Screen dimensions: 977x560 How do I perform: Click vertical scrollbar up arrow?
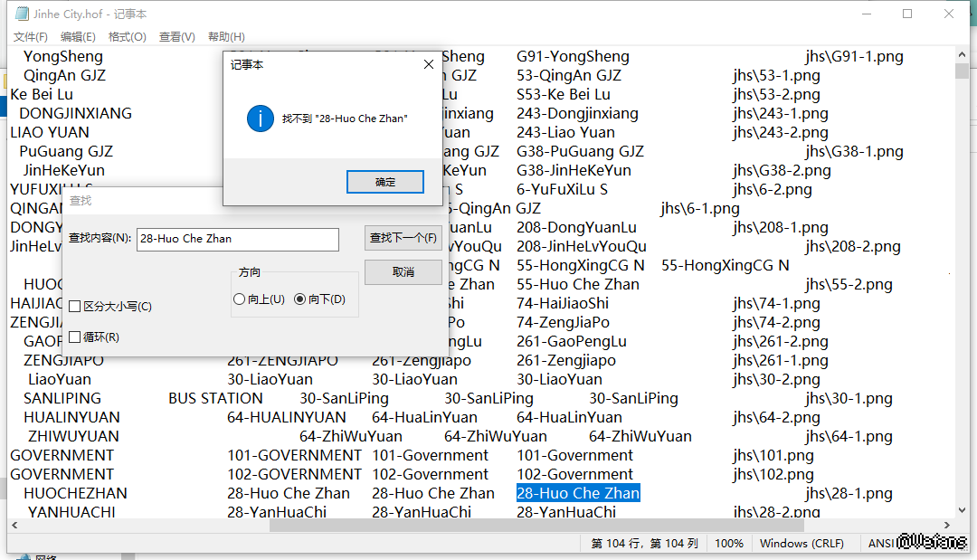pos(962,55)
